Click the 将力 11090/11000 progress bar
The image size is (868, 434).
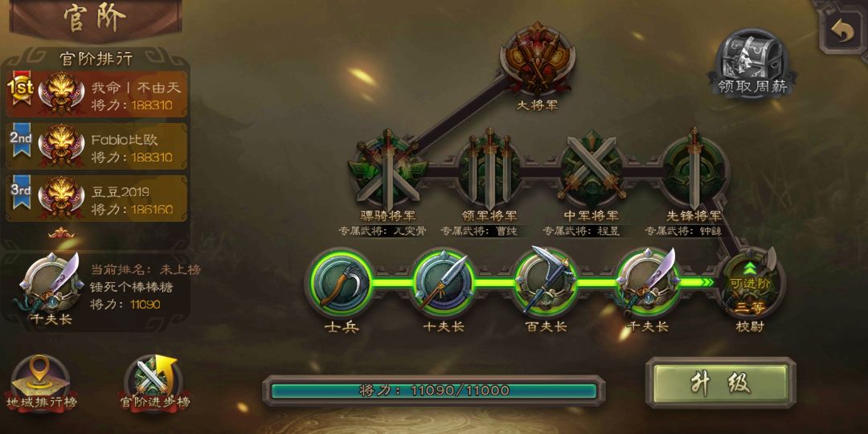[x=434, y=391]
